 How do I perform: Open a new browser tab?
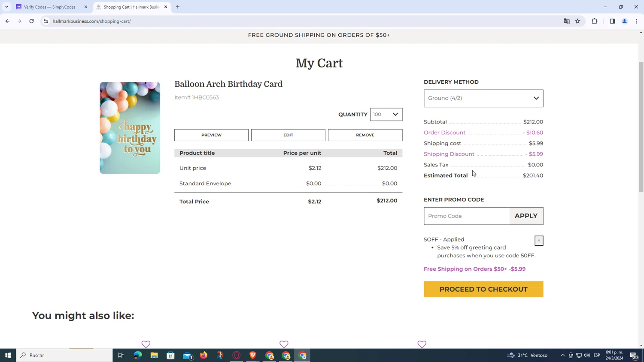click(178, 7)
